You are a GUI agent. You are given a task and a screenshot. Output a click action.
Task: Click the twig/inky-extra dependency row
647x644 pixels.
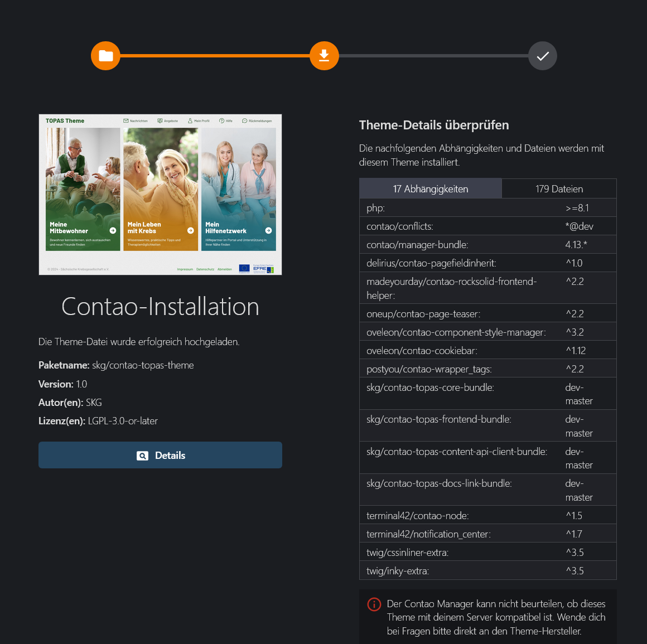[487, 570]
